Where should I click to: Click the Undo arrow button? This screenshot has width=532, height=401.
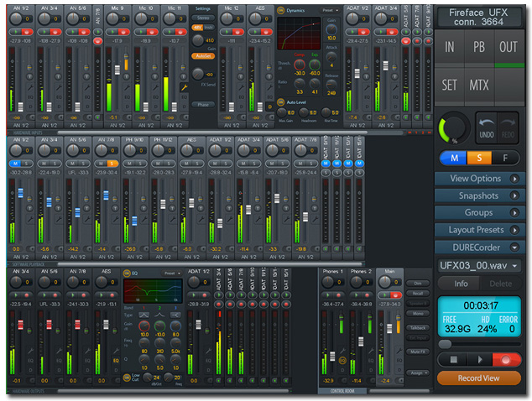pos(486,128)
